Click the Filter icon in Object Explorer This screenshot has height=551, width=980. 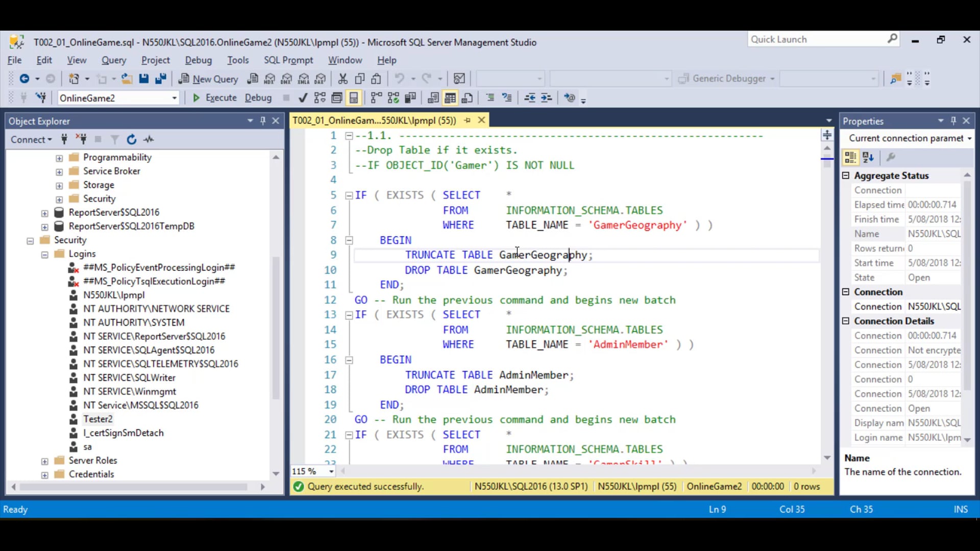(x=115, y=139)
